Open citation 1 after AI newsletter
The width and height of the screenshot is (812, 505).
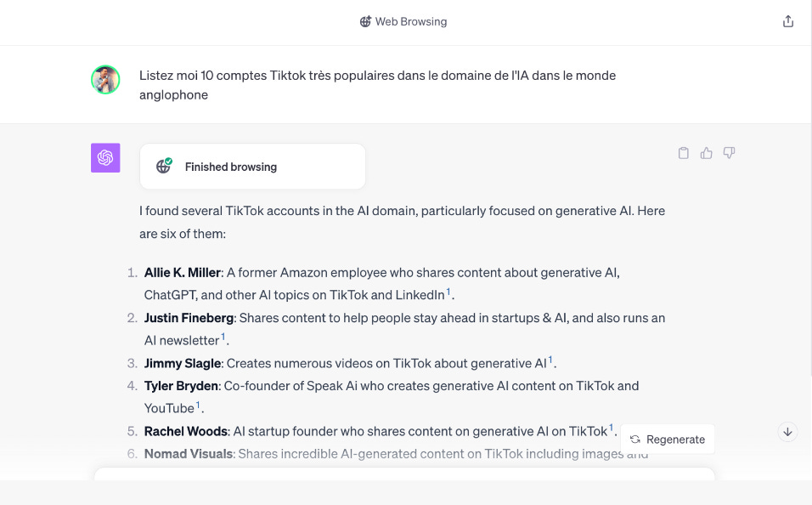pyautogui.click(x=223, y=337)
